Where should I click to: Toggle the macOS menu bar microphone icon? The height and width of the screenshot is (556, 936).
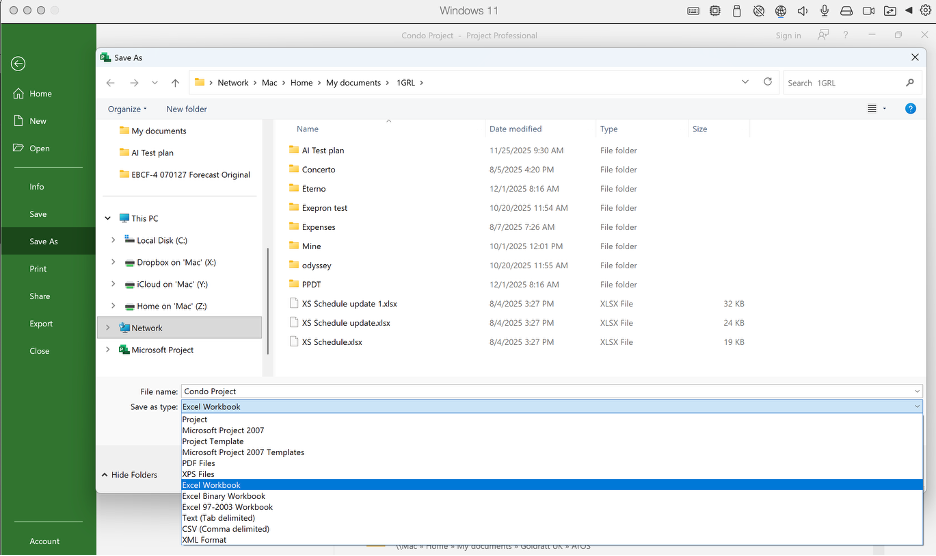[824, 10]
